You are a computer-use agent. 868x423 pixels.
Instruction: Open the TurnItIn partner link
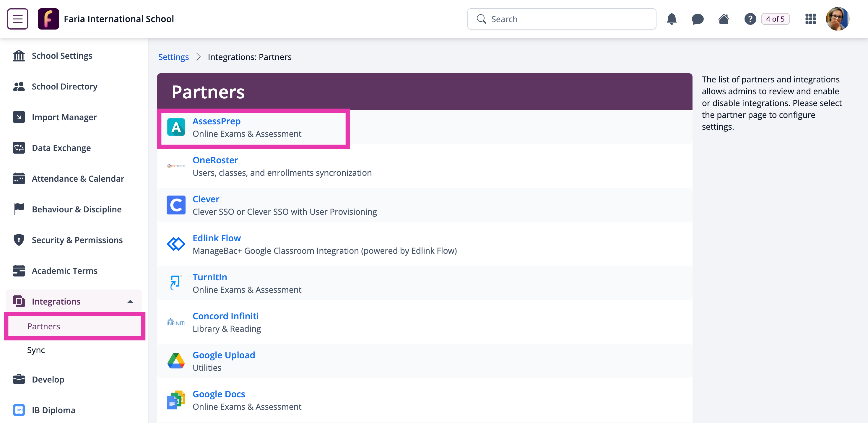click(210, 277)
